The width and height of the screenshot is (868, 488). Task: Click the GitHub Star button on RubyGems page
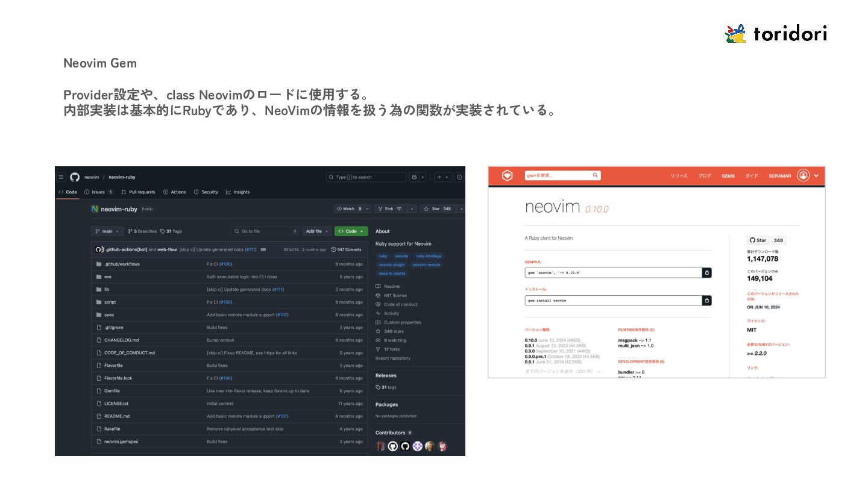tap(758, 240)
